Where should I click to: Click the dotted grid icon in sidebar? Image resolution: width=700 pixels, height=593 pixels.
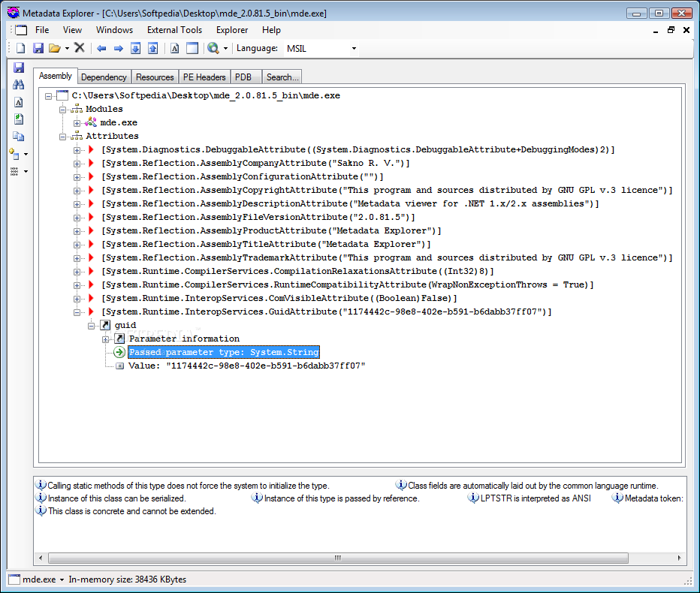(x=14, y=171)
